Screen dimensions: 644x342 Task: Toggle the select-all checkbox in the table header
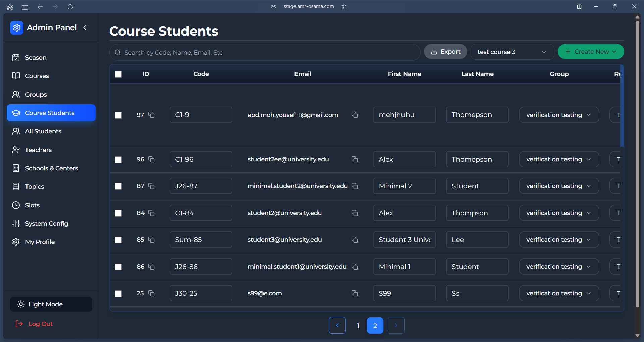tap(118, 74)
